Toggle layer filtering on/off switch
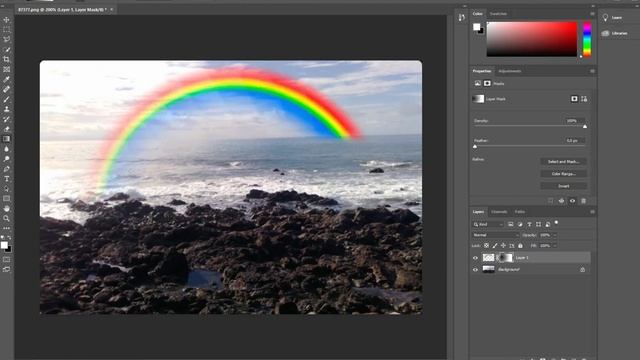This screenshot has width=640, height=360. [x=556, y=223]
